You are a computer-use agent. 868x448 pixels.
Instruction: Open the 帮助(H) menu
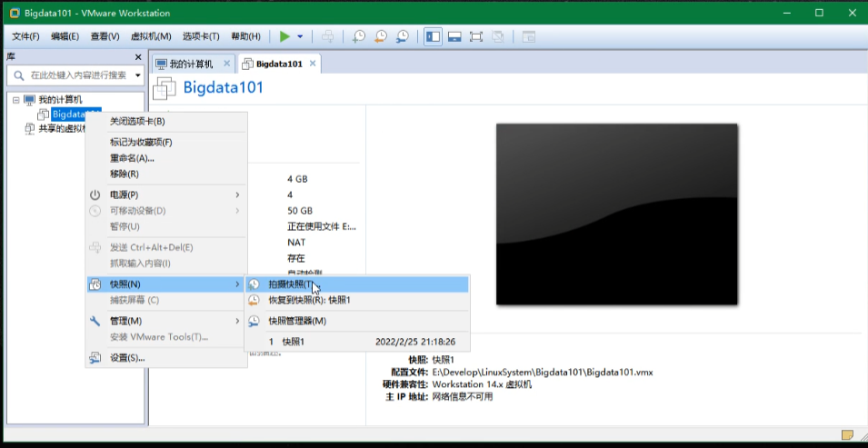click(x=245, y=36)
